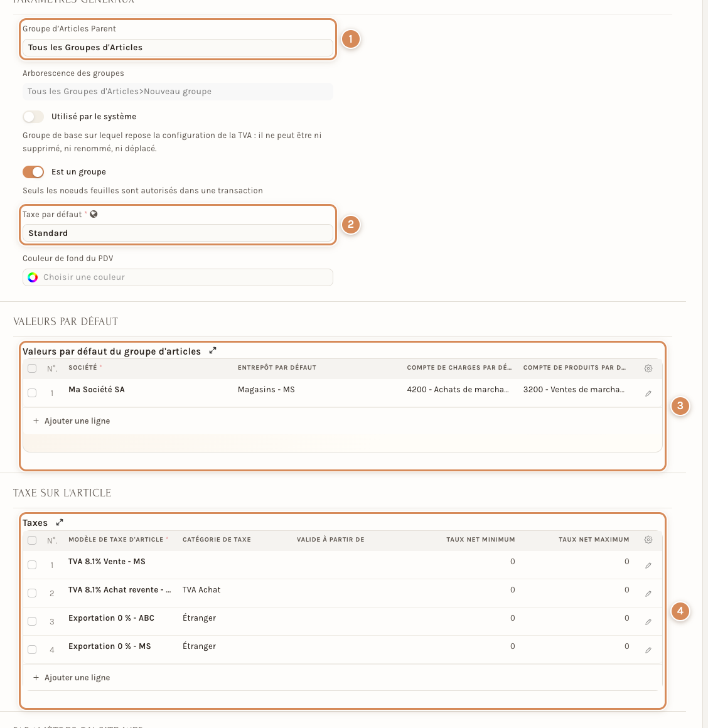Tick the TVA 8.1% Achat revente row checkbox

[x=32, y=593]
